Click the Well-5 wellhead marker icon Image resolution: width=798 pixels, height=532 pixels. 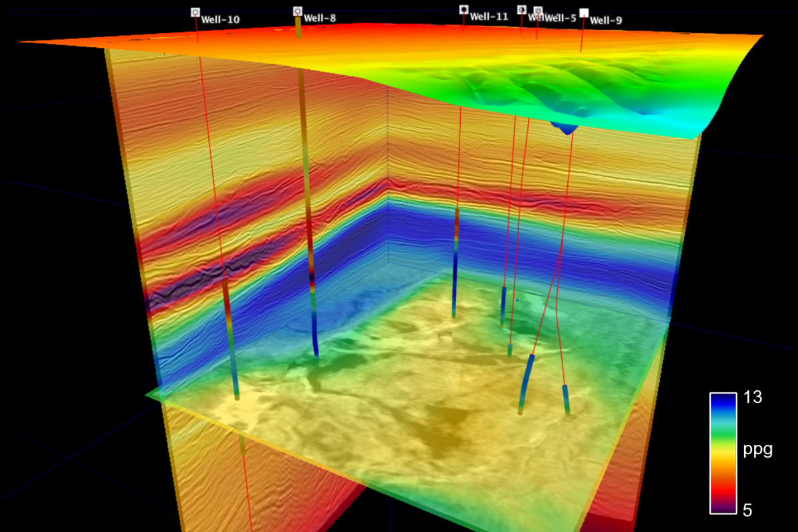[x=539, y=11]
